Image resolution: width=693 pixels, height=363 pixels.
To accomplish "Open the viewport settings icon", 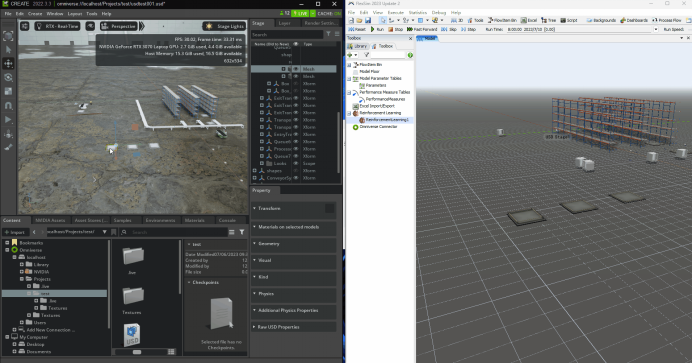I will (x=25, y=27).
